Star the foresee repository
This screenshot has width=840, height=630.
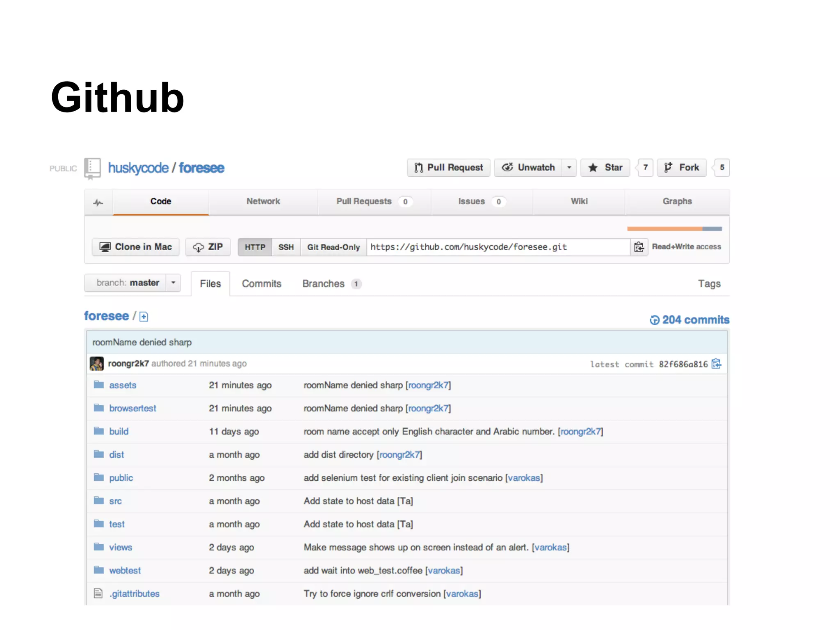tap(605, 167)
